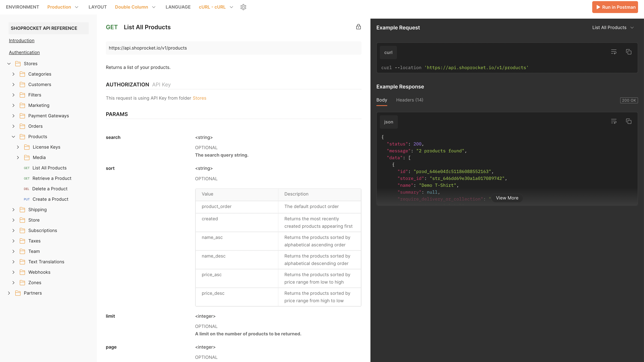This screenshot has height=362, width=644.
Task: Switch to the Body response tab
Action: (x=381, y=100)
